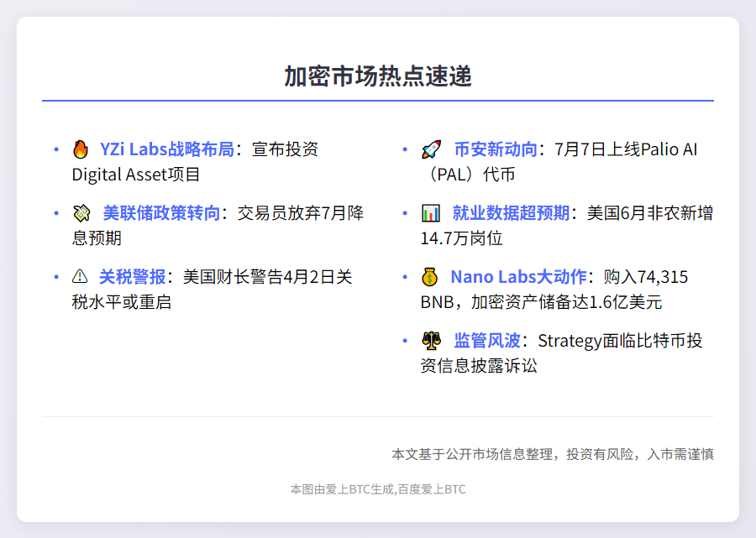Click the text 交易员放弃7月降
Viewport: 756px width, 538px height.
coord(301,213)
